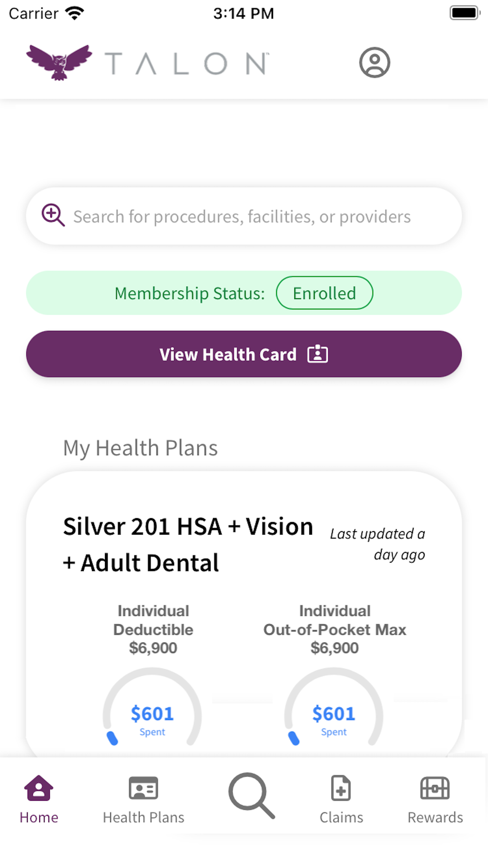Screen dimensions: 488x868
Task: Open Health Plans card icon
Action: point(144,788)
